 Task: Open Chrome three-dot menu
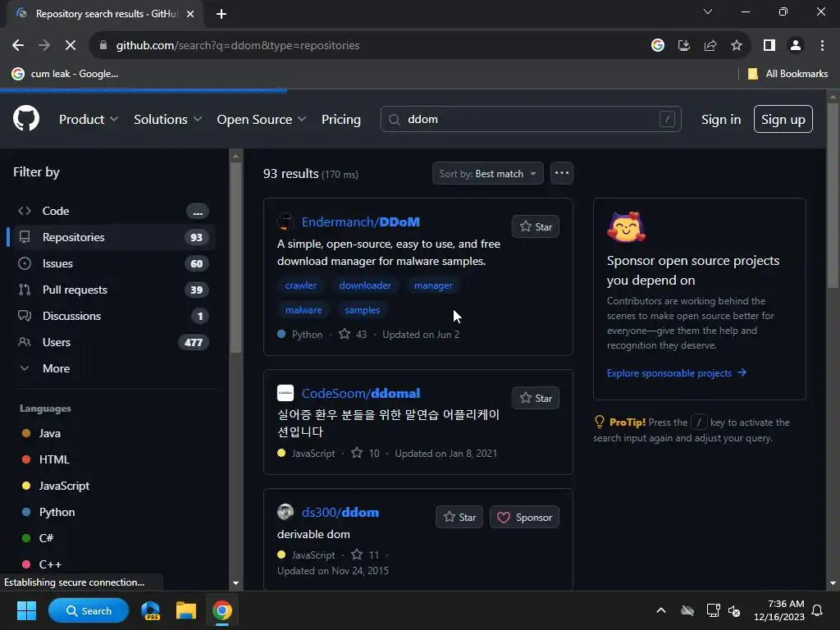822,46
